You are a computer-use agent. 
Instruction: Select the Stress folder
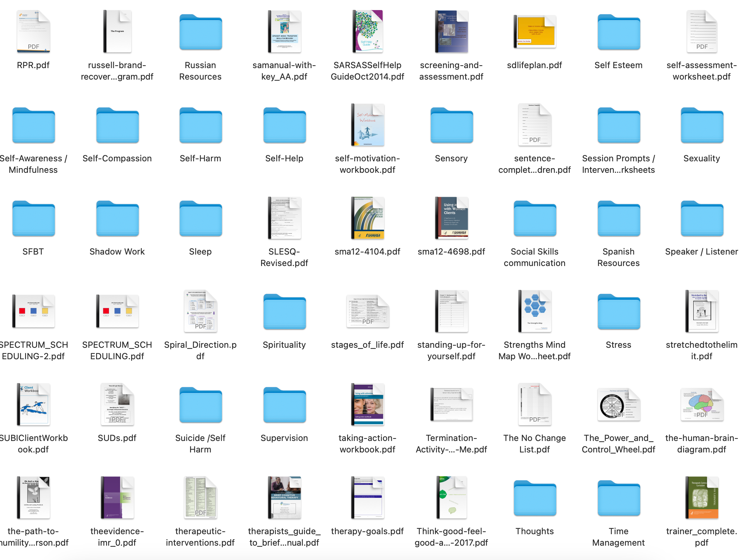618,312
